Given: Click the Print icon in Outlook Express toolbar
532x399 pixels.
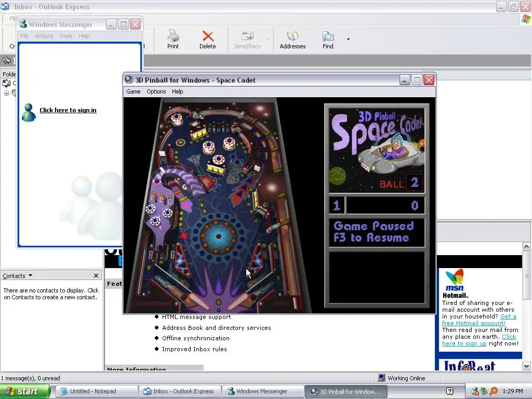Looking at the screenshot, I should click(x=173, y=40).
